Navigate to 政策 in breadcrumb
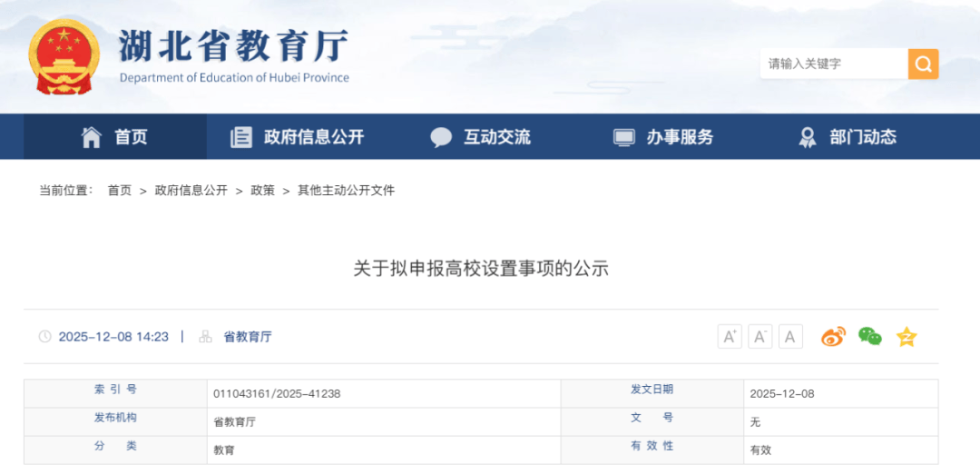Image resolution: width=980 pixels, height=474 pixels. point(262,191)
